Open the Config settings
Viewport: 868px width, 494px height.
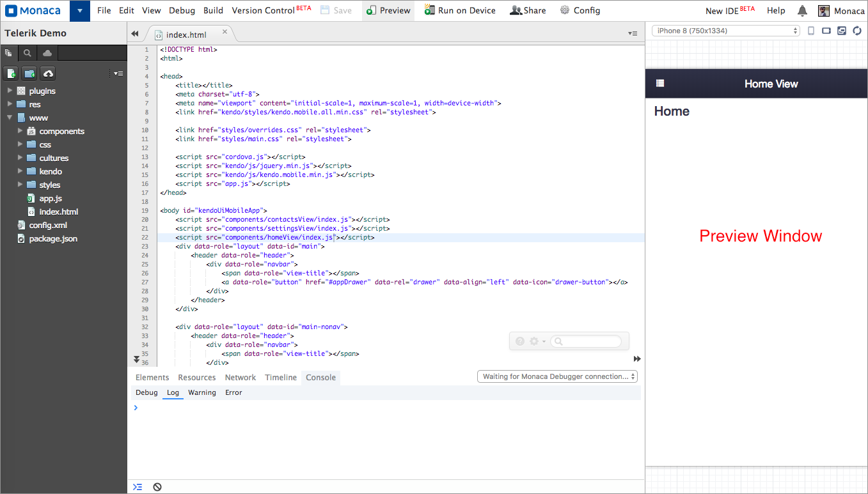click(x=580, y=10)
